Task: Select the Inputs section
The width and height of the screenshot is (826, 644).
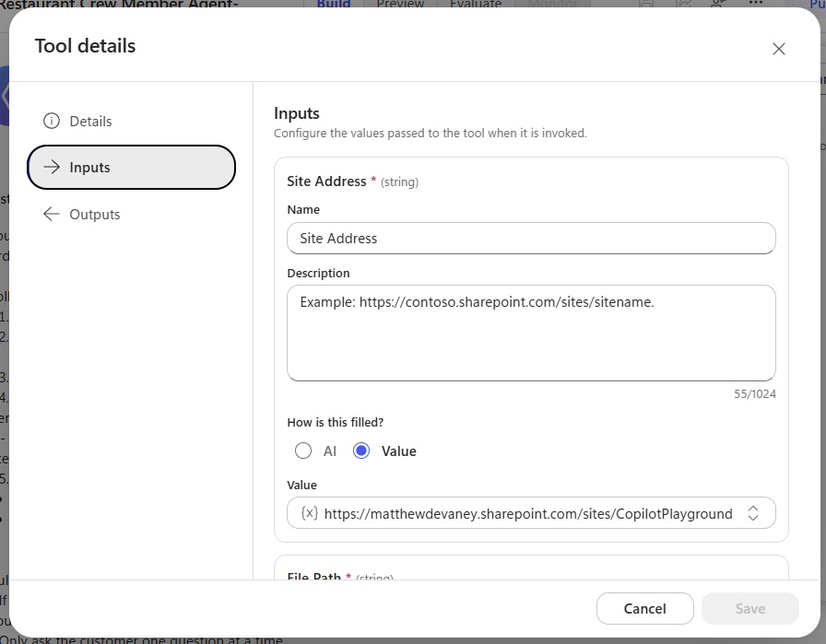Action: (131, 168)
